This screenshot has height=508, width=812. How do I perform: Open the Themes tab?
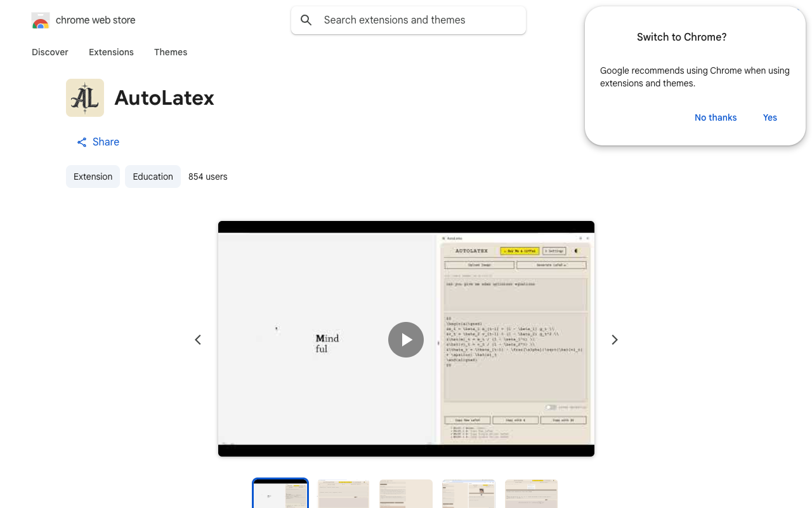171,52
